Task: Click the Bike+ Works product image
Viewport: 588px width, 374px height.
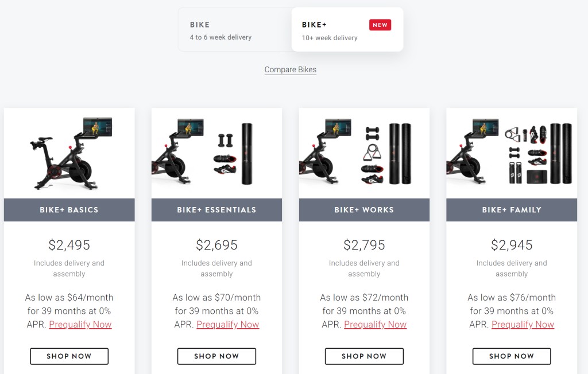Action: [x=364, y=152]
